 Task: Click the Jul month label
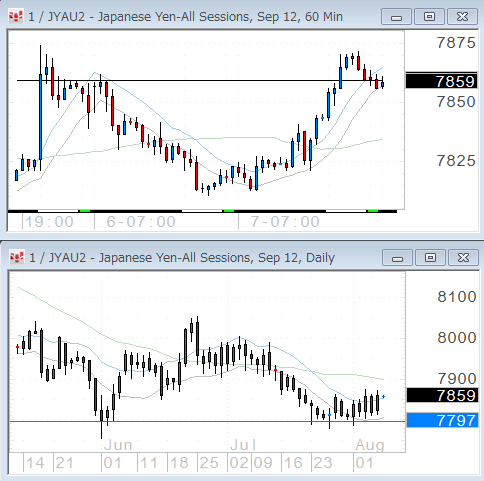243,445
